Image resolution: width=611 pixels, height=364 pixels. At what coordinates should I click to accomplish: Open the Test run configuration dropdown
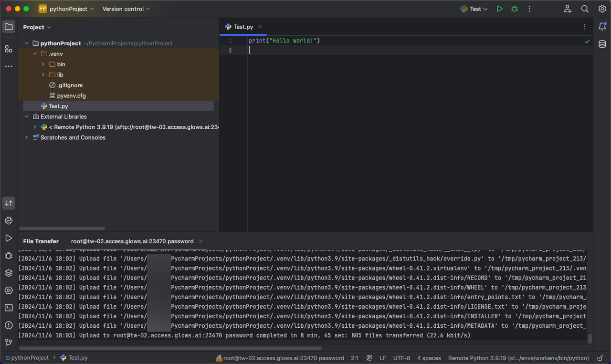pos(474,9)
